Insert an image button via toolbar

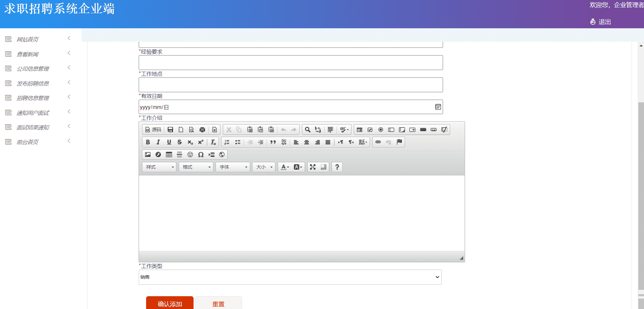click(x=434, y=130)
